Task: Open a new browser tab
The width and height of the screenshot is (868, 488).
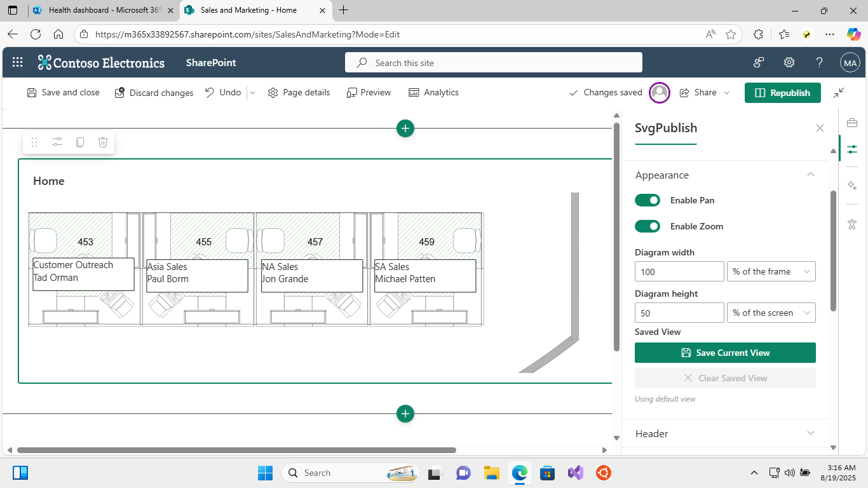Action: (344, 10)
